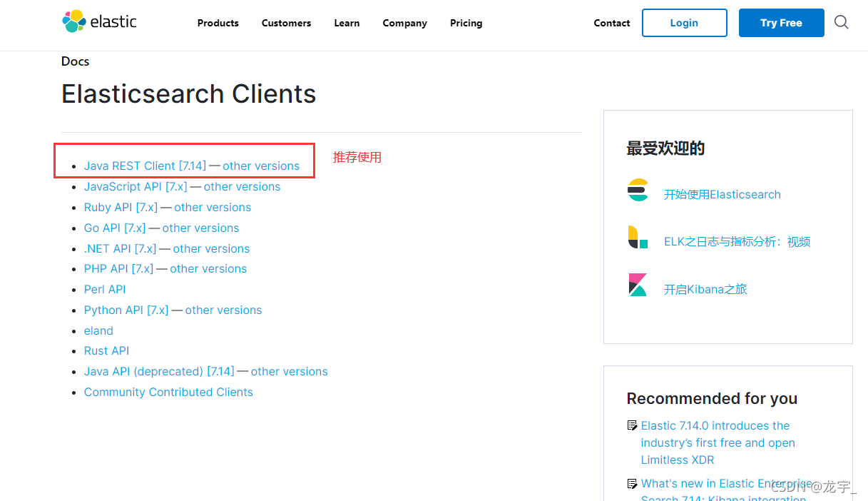Image resolution: width=868 pixels, height=501 pixels.
Task: Open the eland link
Action: click(x=98, y=330)
